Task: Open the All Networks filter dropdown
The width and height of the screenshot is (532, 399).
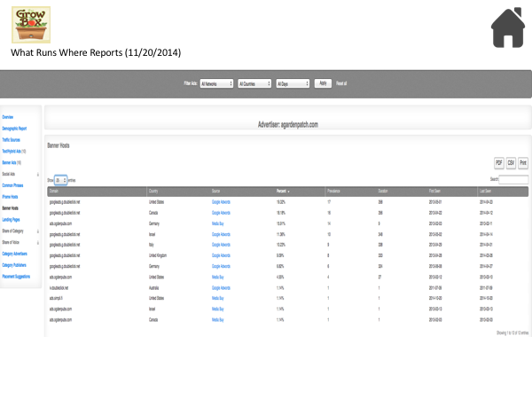Action: tap(216, 83)
